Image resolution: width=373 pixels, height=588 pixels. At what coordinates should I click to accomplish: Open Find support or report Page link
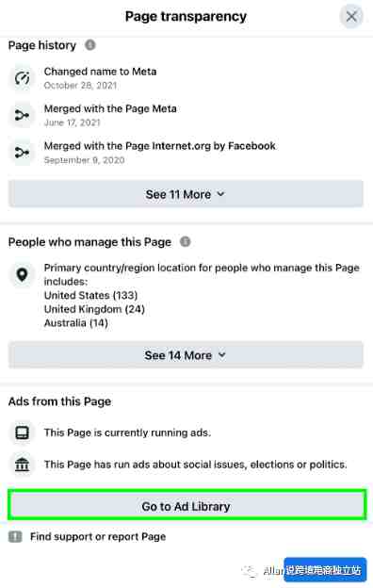[x=98, y=536]
